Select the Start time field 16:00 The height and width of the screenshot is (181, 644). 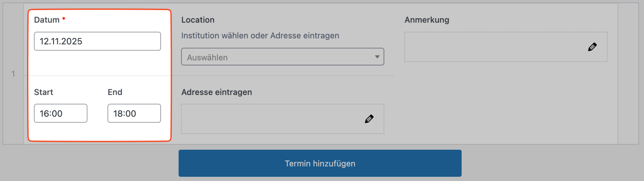(61, 113)
